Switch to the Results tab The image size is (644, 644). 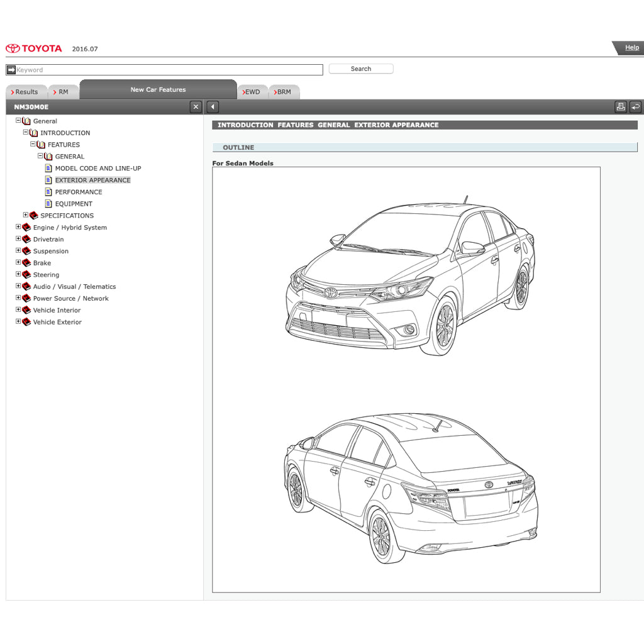coord(25,91)
